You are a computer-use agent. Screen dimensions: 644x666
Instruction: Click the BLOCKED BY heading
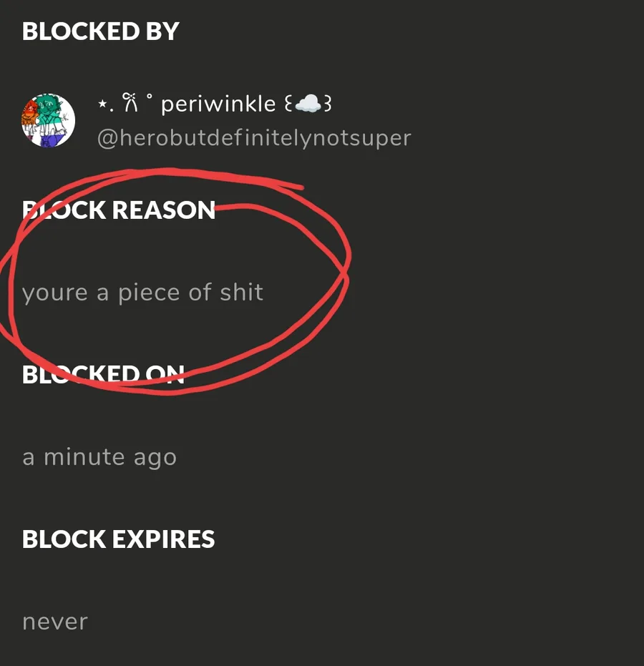(x=101, y=31)
